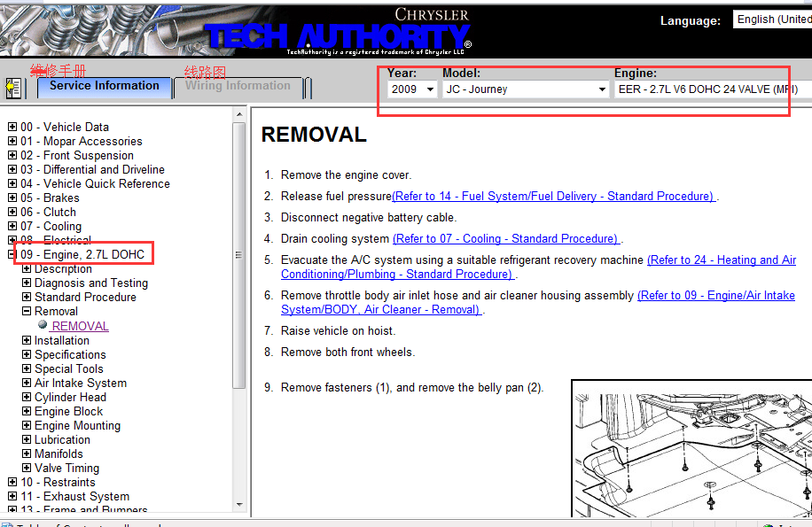Expand the Description subsection

pyautogui.click(x=27, y=268)
